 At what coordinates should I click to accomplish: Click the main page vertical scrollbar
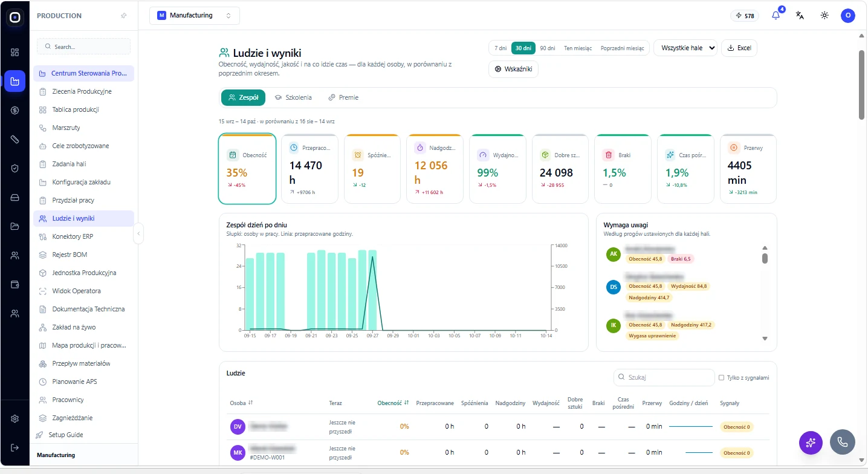pyautogui.click(x=862, y=85)
